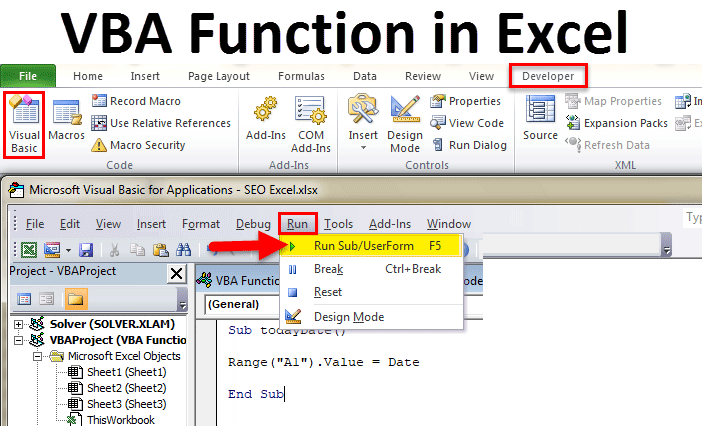Screen dimensions: 702x426
Task: Close the Project - VBAProject pane
Action: 177,272
